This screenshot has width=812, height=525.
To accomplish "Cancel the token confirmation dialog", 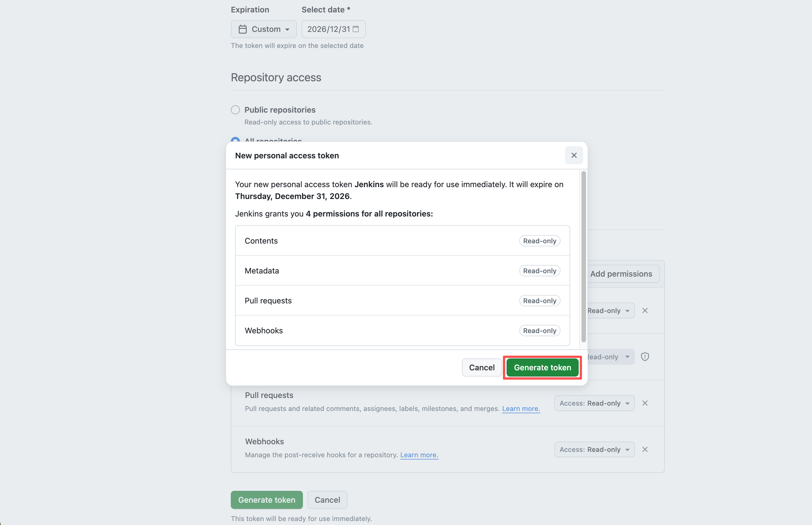I will pos(481,368).
